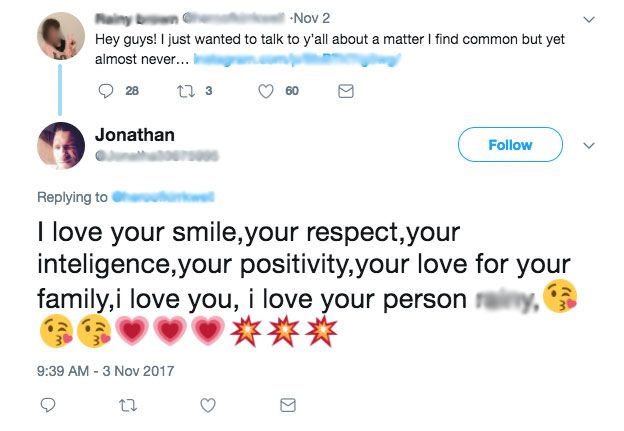Click the Nov 2 date of top tweet
This screenshot has height=431, width=624.
click(312, 18)
